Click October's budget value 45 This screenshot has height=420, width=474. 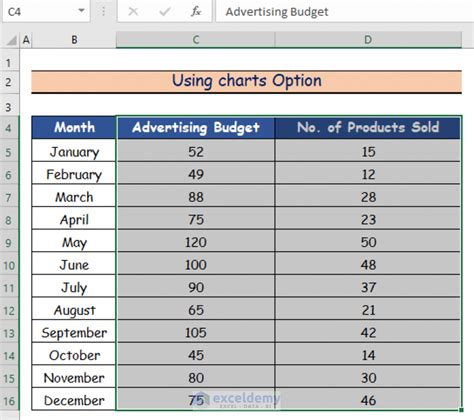(196, 355)
